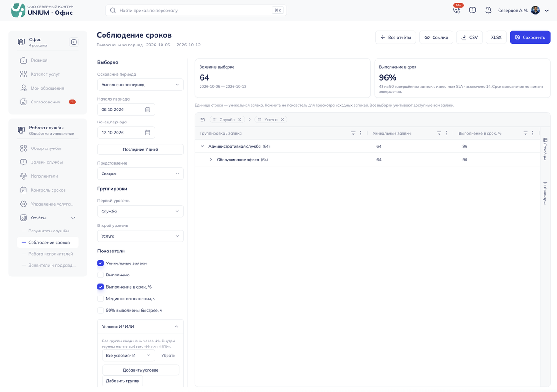Viewport: 557px width, 392px height.
Task: Open column menu for Выполнение в срок
Action: [533, 133]
